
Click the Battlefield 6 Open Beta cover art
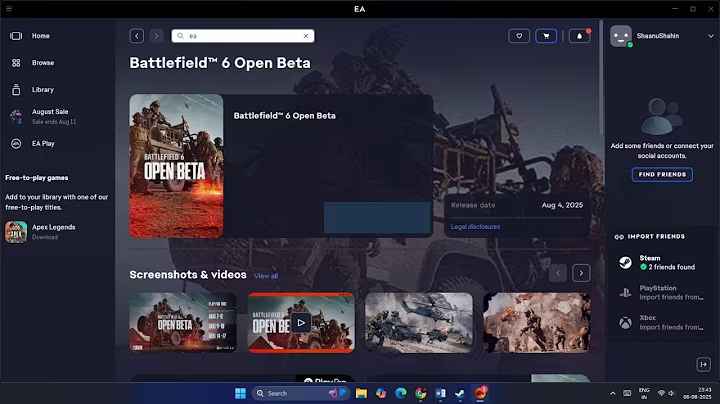tap(176, 166)
